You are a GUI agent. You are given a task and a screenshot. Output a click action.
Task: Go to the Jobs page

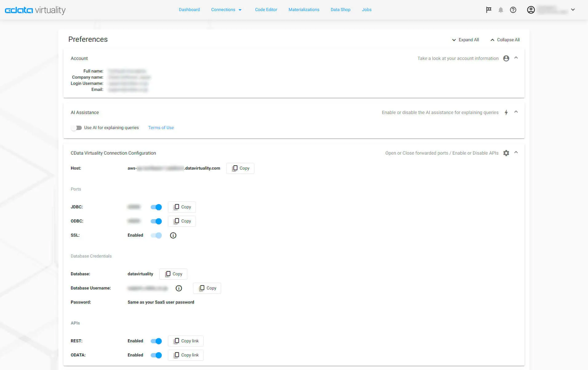pyautogui.click(x=367, y=10)
